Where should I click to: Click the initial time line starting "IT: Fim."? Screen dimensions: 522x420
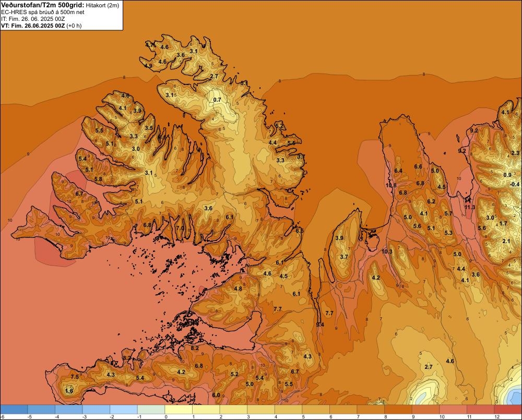[33, 19]
